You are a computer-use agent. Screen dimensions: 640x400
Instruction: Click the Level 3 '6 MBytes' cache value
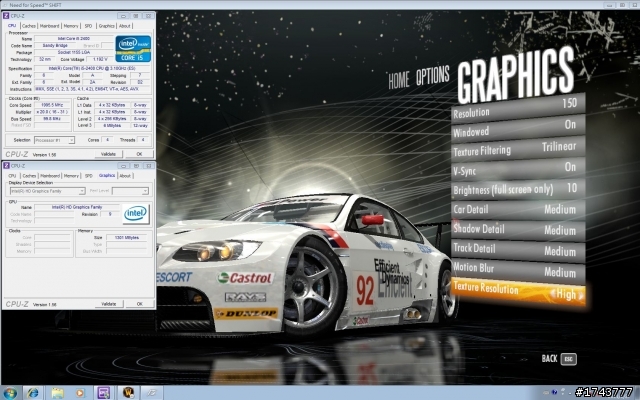pos(112,126)
